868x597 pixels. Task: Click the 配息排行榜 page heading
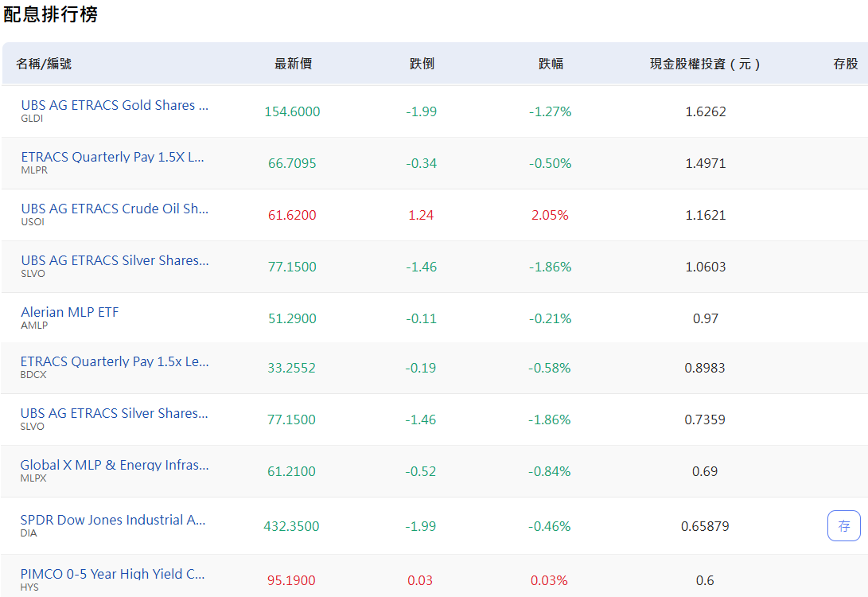tap(50, 14)
